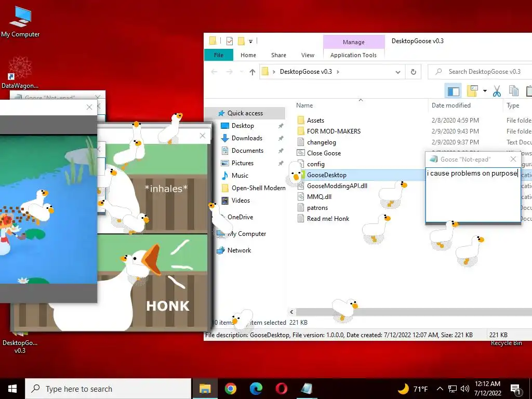Click chevron after DesktopGoose v0.3 breadcrumb
This screenshot has width=532, height=399.
coord(338,72)
